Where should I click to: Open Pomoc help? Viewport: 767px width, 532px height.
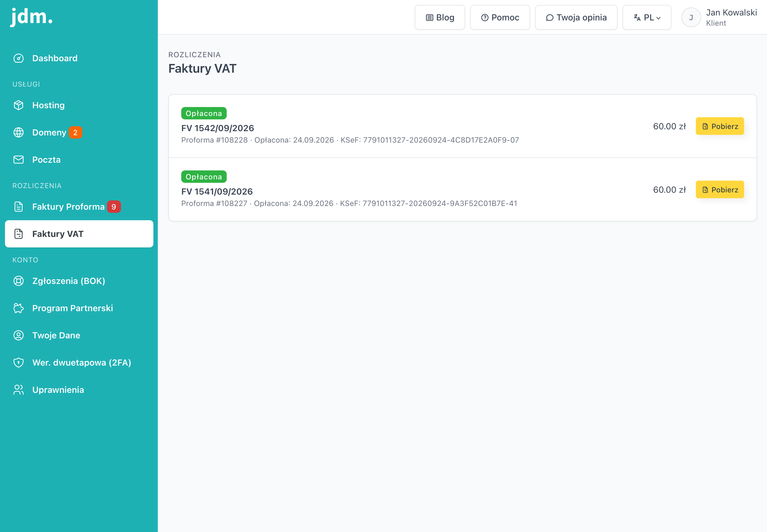500,17
